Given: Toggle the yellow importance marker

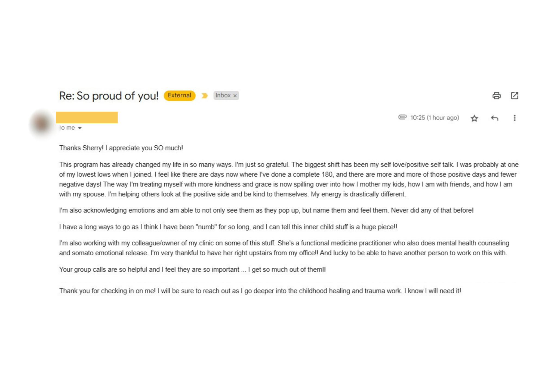Looking at the screenshot, I should coord(205,96).
